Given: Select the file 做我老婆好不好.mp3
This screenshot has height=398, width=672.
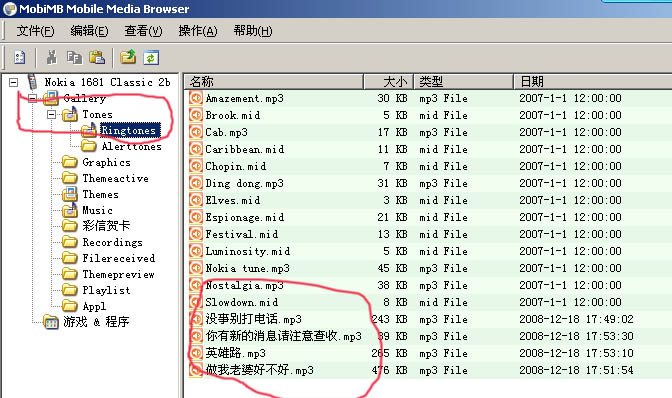Looking at the screenshot, I should click(260, 370).
